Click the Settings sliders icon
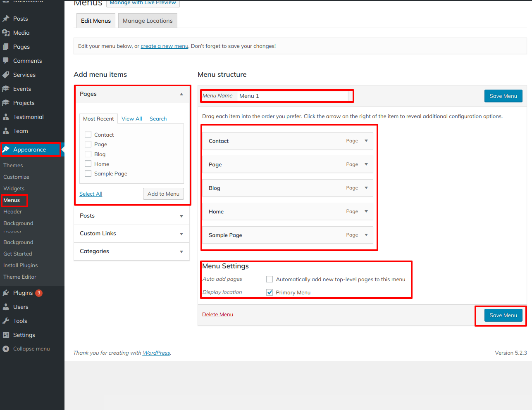This screenshot has width=532, height=410. coord(6,335)
